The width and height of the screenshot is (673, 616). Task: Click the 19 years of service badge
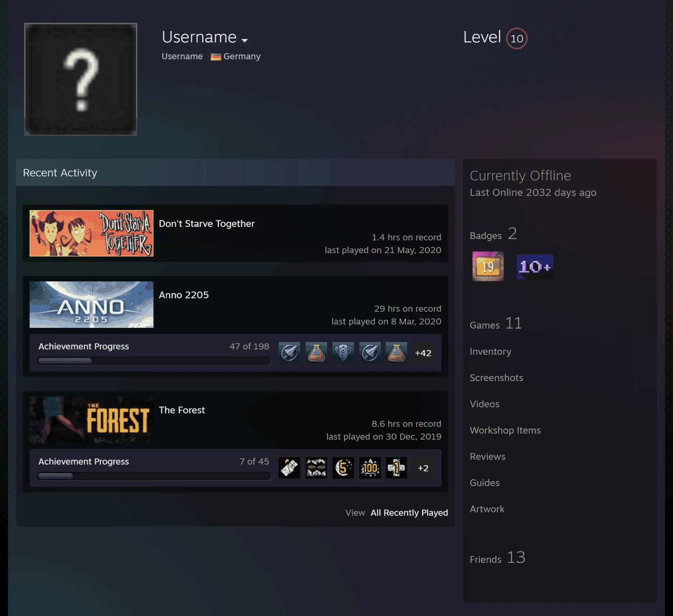point(488,266)
